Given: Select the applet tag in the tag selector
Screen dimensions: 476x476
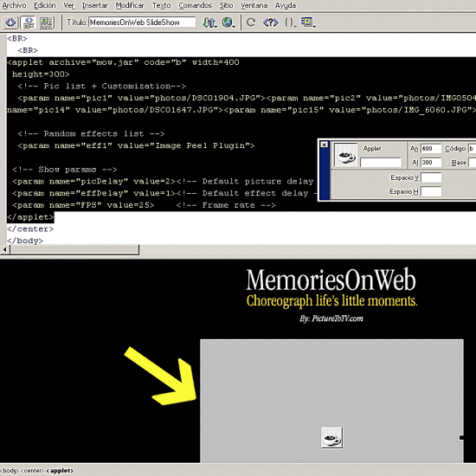Looking at the screenshot, I should [60, 471].
